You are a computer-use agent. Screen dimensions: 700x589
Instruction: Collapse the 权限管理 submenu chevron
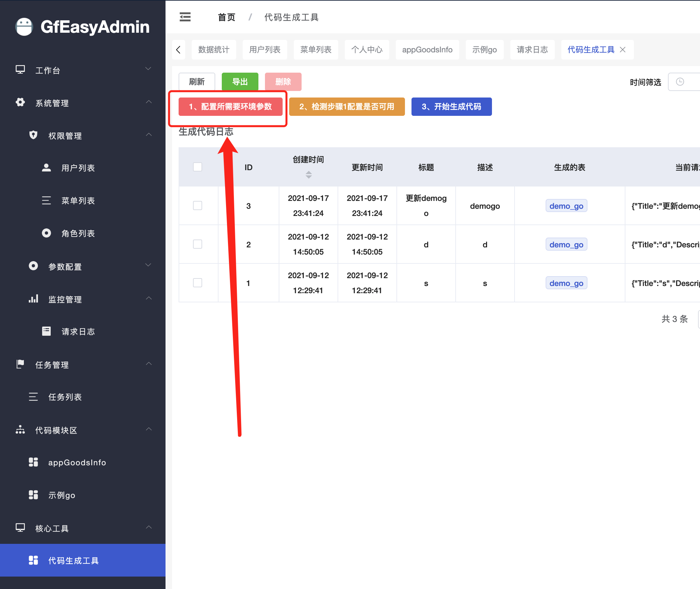149,134
